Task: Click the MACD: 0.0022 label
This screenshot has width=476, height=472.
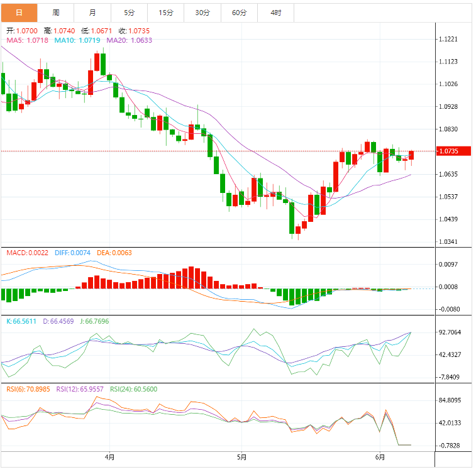Action: pos(27,253)
